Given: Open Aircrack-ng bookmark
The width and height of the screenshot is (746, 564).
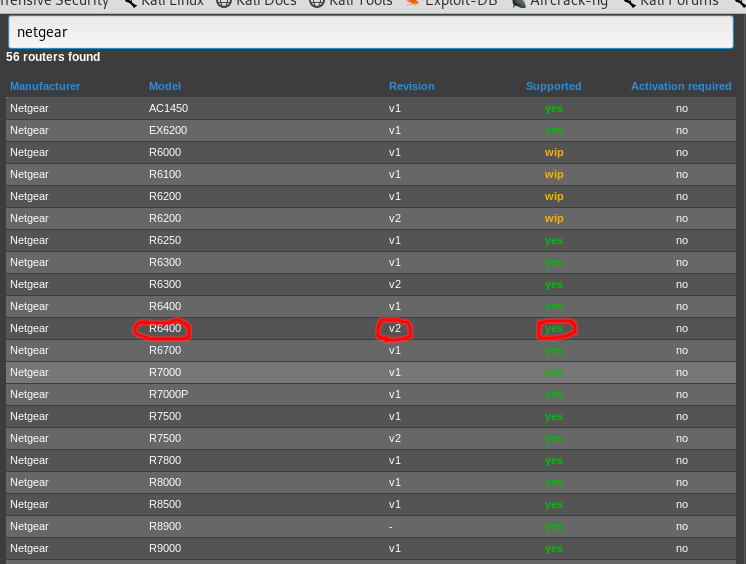Looking at the screenshot, I should (559, 4).
